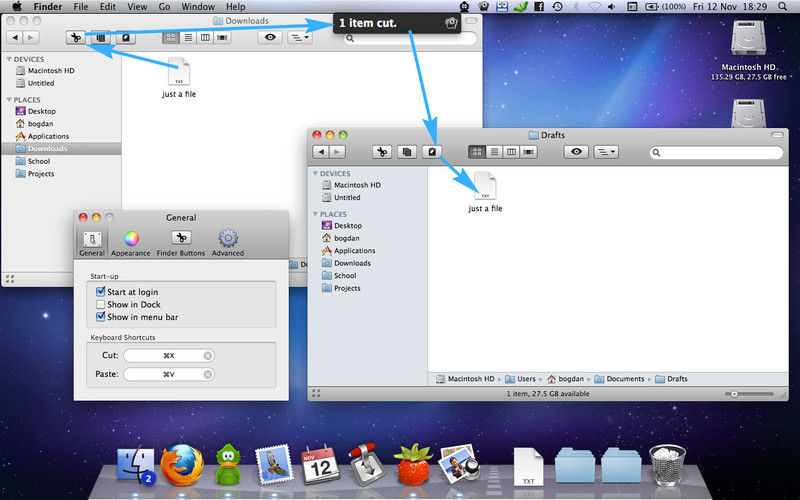Adjust the icon size slider in Drafts
The image size is (800, 500).
pyautogui.click(x=735, y=394)
